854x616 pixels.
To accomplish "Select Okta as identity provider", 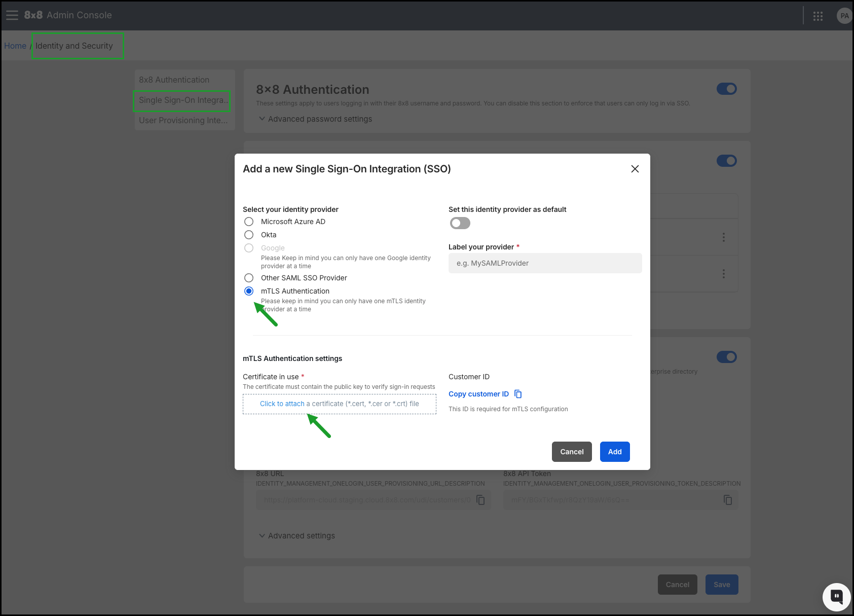I will click(x=249, y=235).
